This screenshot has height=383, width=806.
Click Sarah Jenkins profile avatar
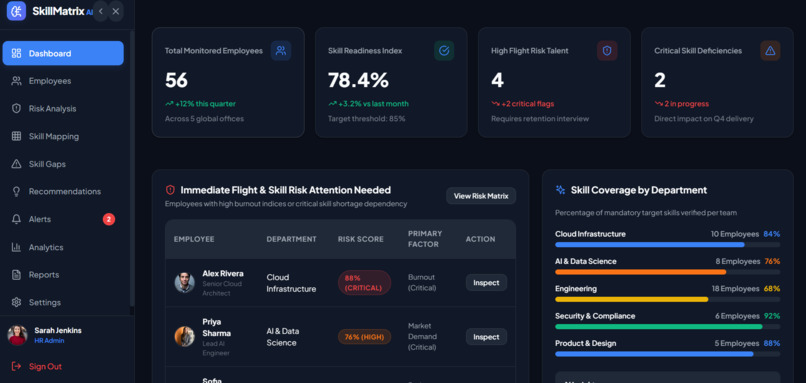pos(17,335)
